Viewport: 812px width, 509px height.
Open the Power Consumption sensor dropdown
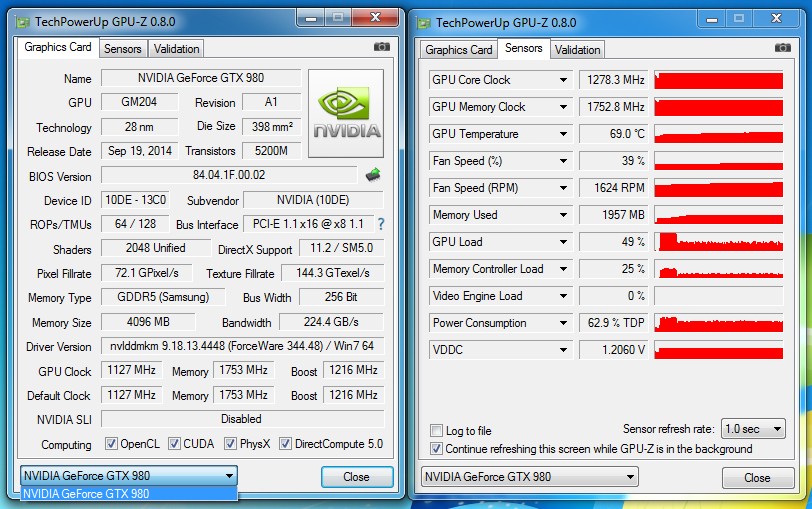tap(563, 323)
